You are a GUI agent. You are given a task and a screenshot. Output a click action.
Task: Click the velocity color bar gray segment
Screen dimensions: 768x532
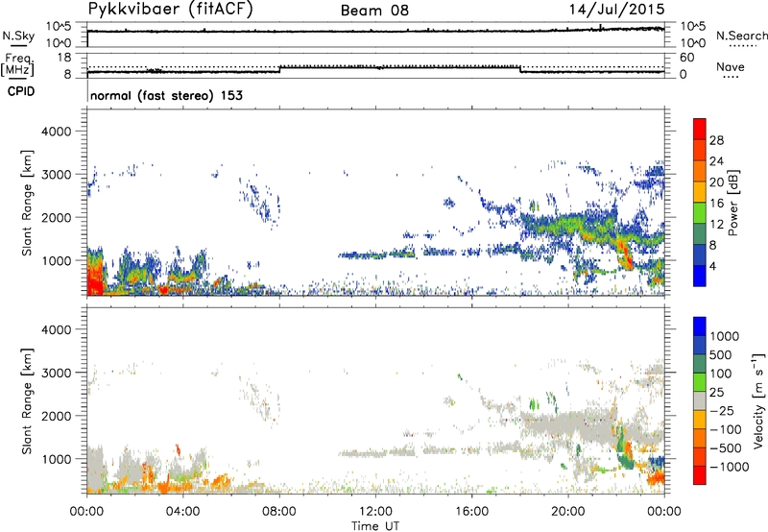pos(700,401)
